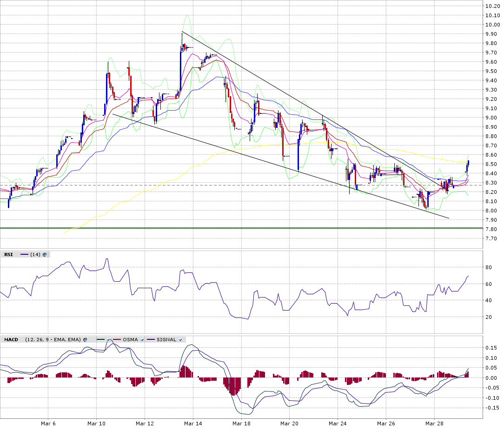Toggle the MACD line visibility checkbox
This screenshot has width=504, height=430.
[108, 340]
